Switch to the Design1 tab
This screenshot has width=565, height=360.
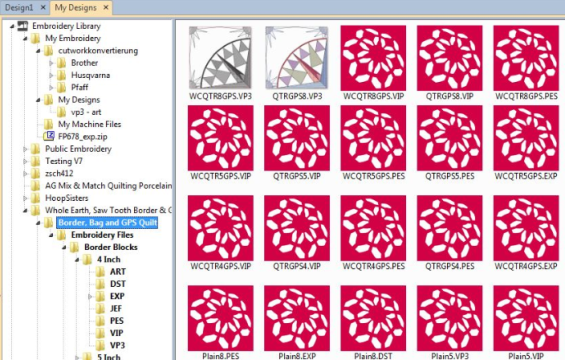click(19, 8)
